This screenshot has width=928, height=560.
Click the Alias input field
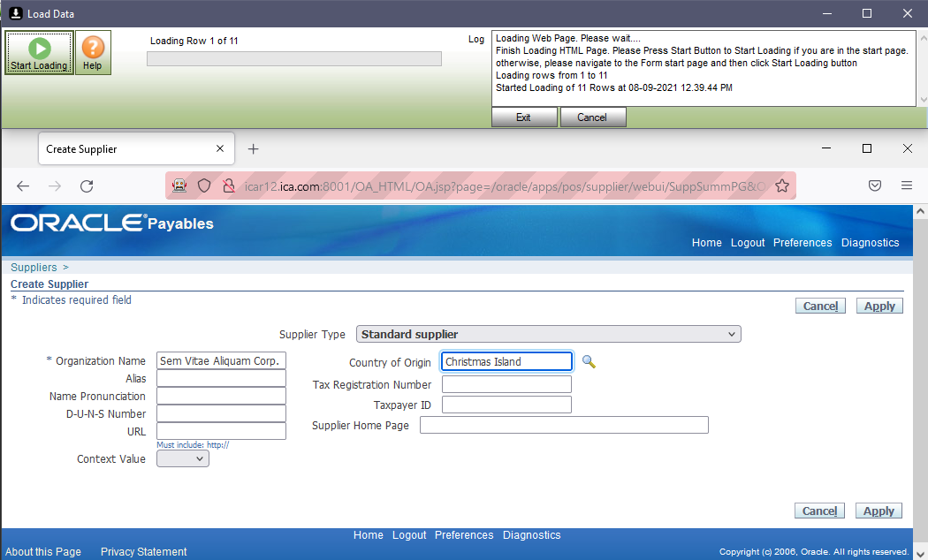coord(221,378)
